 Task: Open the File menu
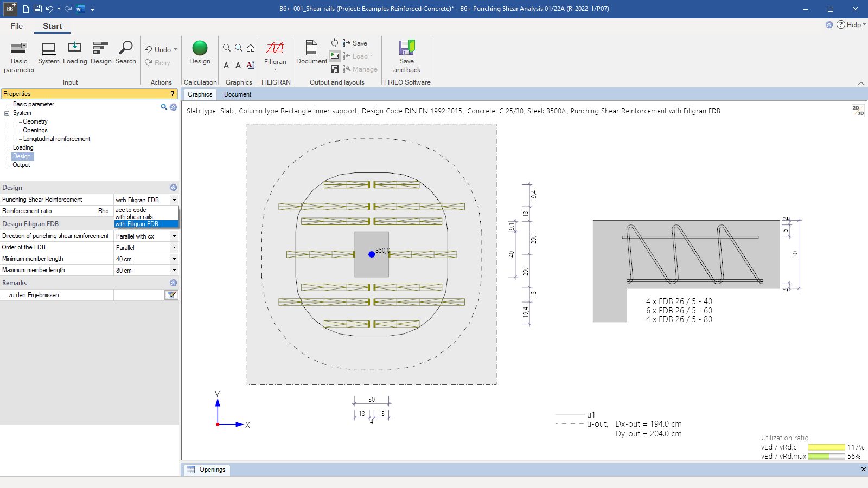click(x=17, y=26)
